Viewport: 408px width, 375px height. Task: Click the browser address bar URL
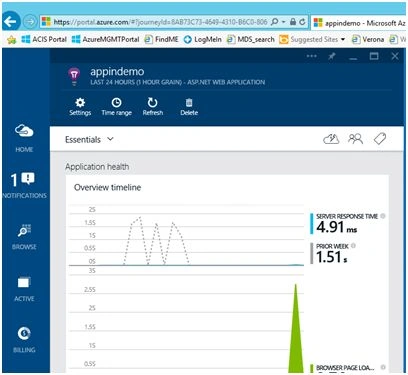tap(160, 22)
